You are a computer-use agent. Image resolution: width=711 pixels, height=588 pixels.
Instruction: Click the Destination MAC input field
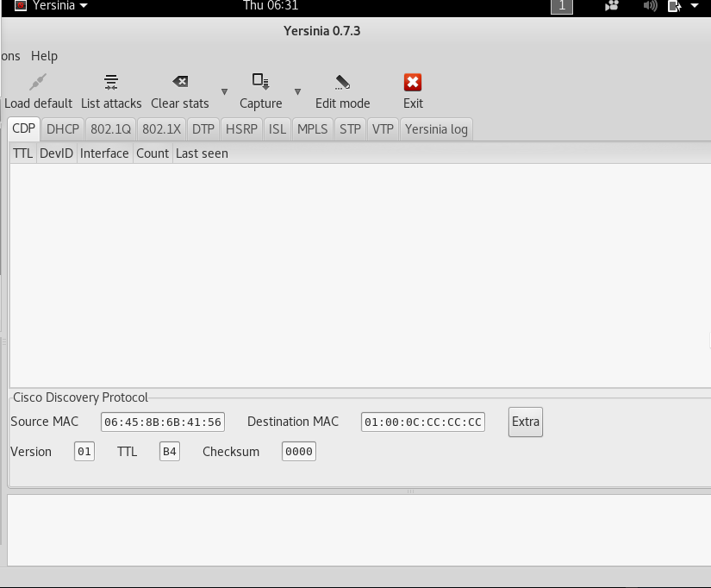(x=423, y=422)
